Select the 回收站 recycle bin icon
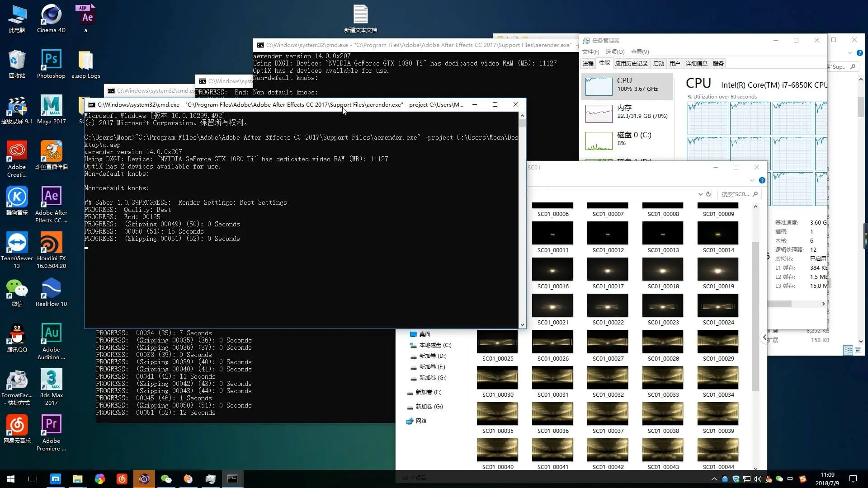 coord(17,64)
